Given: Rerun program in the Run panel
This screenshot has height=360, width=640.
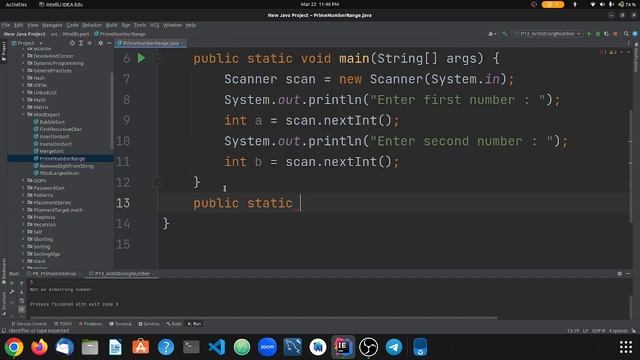Looking at the screenshot, I should 12,282.
